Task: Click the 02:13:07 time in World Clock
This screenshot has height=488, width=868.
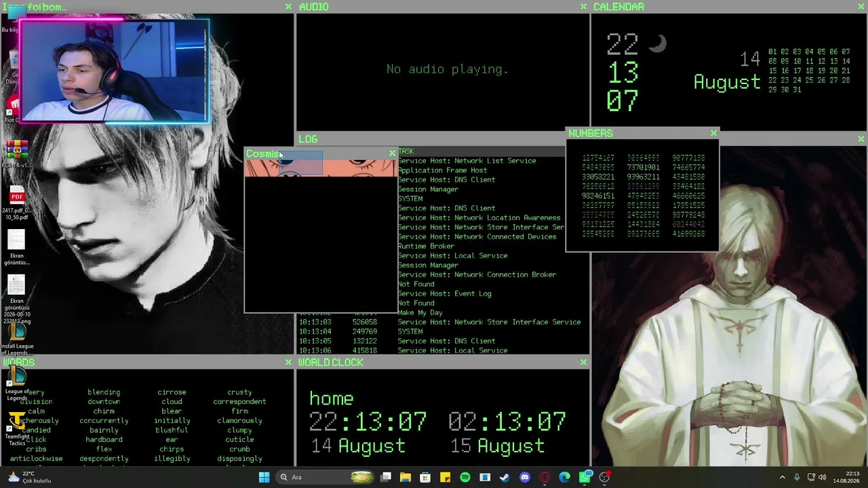Action: pyautogui.click(x=507, y=422)
